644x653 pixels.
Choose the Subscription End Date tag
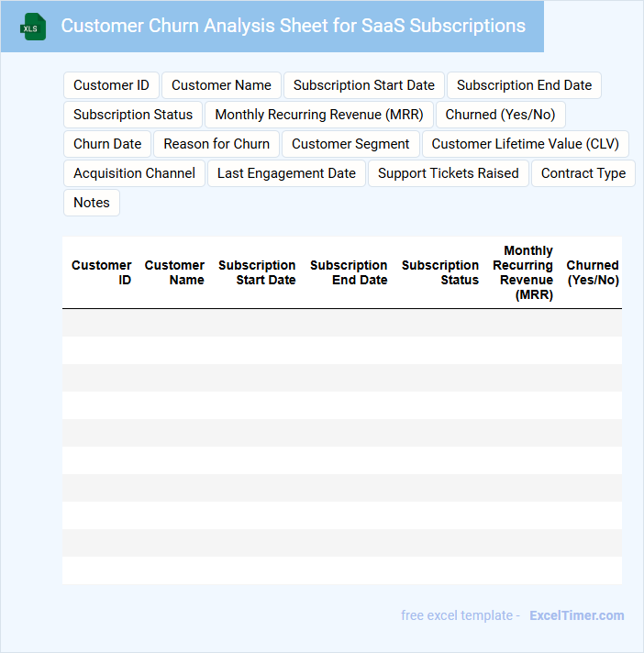coord(524,85)
